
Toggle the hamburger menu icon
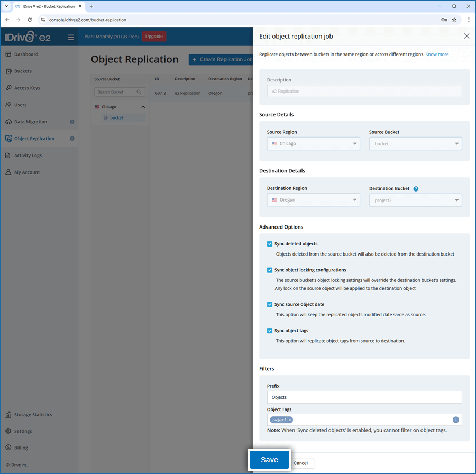71,37
